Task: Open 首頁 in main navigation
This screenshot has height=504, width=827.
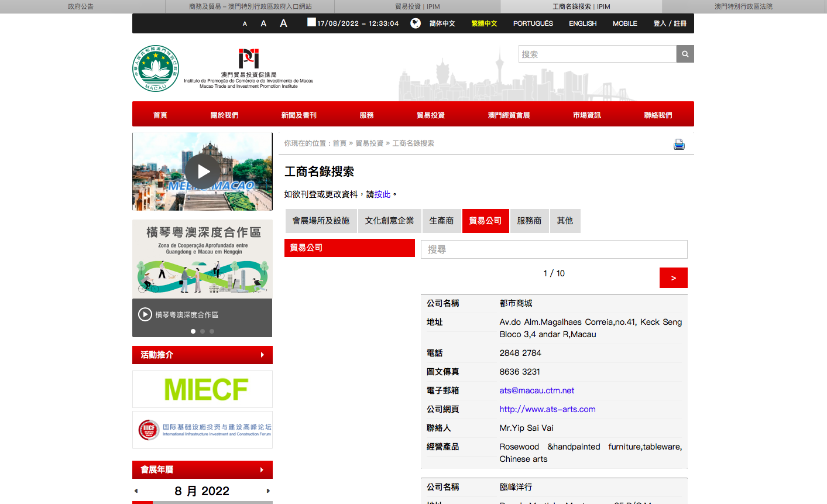Action: tap(160, 115)
